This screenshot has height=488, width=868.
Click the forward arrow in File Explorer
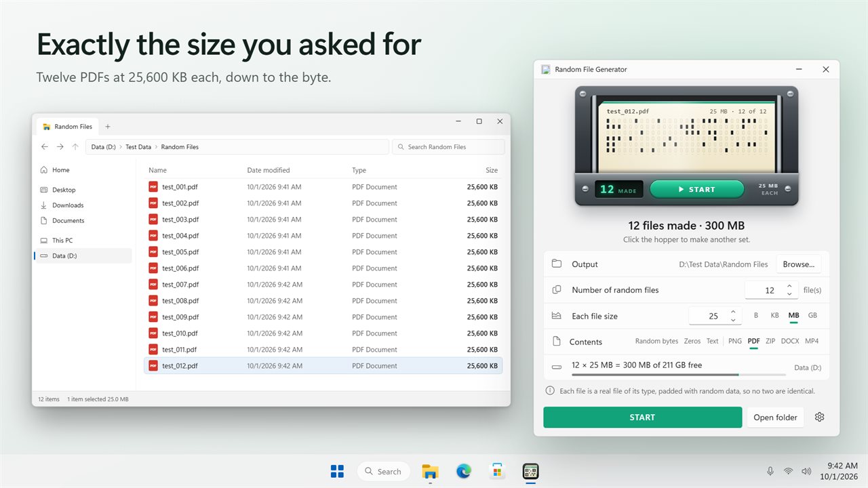click(60, 146)
